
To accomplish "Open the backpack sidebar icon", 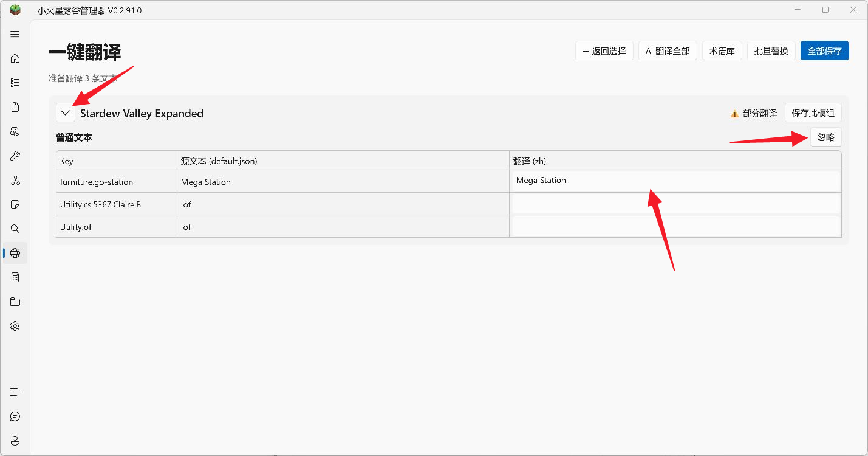I will coord(15,107).
